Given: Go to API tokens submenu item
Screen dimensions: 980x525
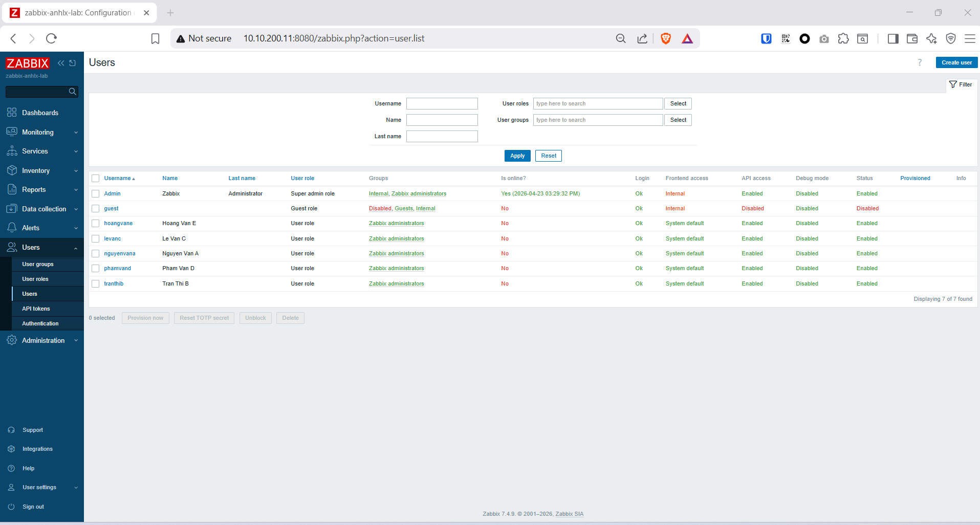Looking at the screenshot, I should point(36,309).
